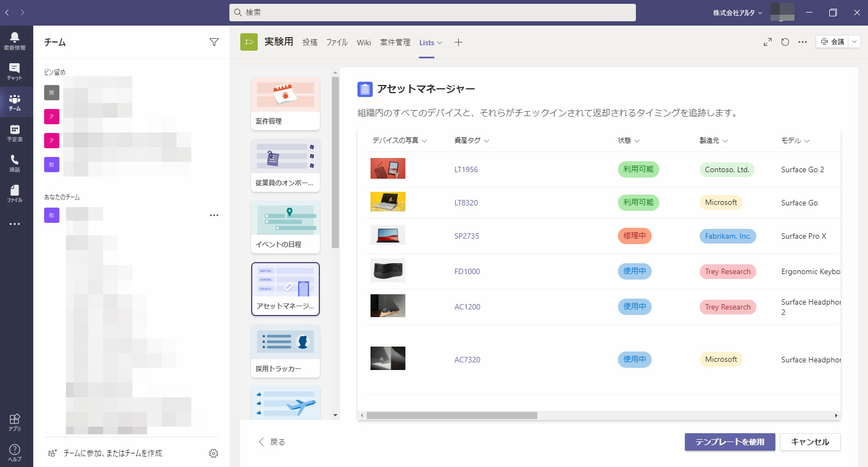Add a new tab with plus icon
Screen dimensions: 868x467
[x=458, y=43]
